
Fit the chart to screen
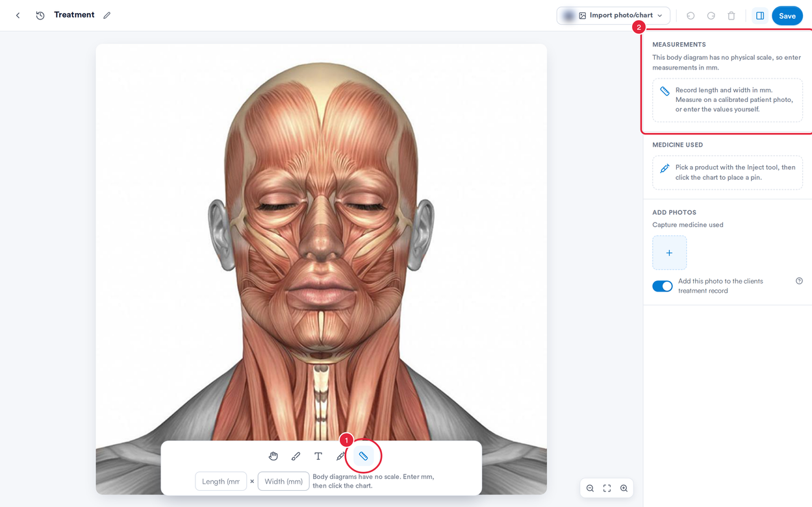pyautogui.click(x=607, y=488)
